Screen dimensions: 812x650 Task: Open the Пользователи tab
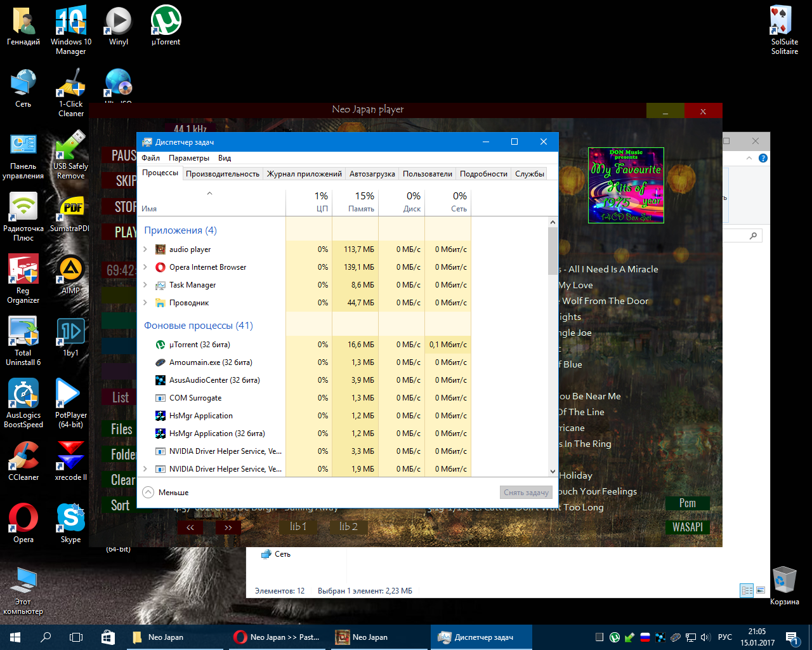pyautogui.click(x=428, y=174)
